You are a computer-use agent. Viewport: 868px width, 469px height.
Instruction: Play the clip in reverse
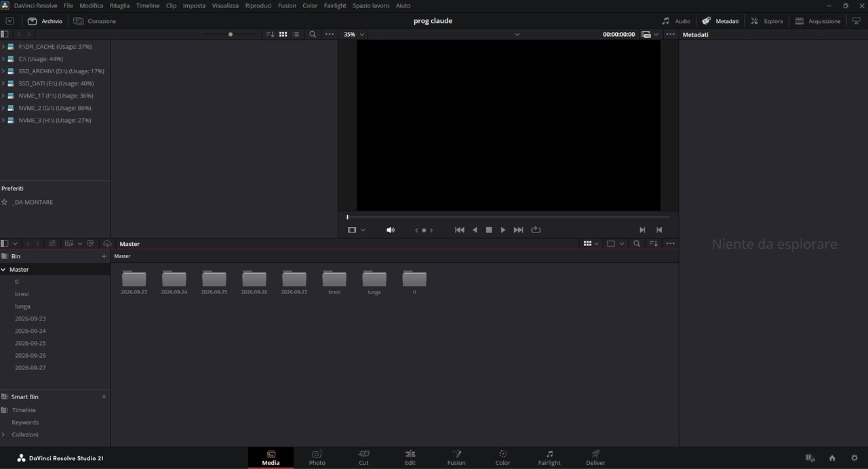click(x=475, y=230)
